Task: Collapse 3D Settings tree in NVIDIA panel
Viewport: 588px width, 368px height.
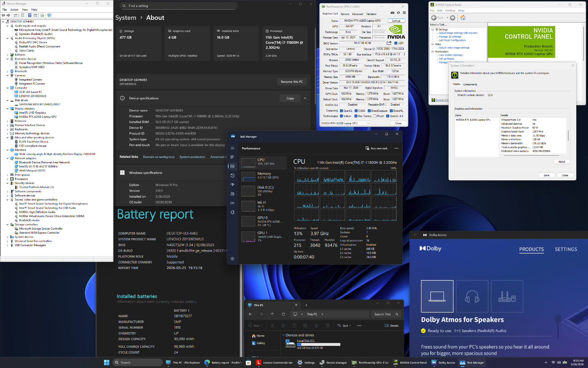Action: [433, 29]
